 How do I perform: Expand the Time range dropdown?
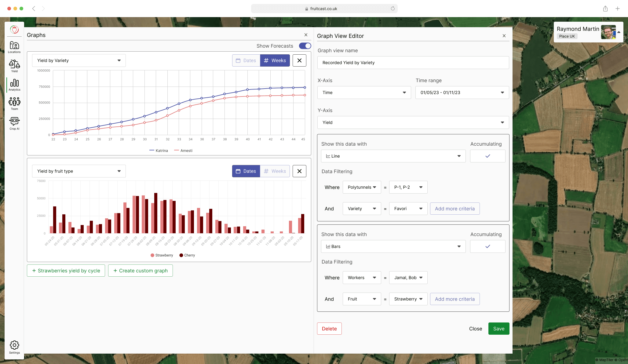pyautogui.click(x=462, y=93)
